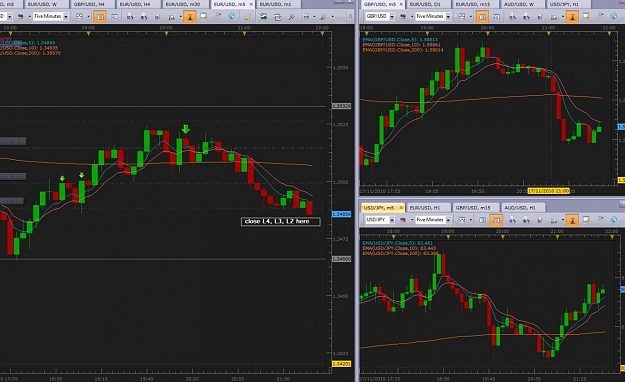
Task: Click the chart style icon in EUR/USD toolbar
Action: tap(79, 16)
